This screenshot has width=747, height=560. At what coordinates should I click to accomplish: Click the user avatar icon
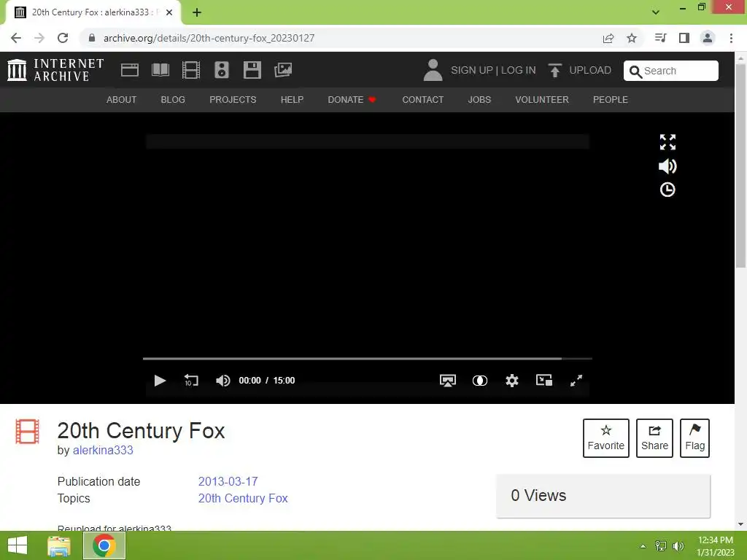click(x=433, y=70)
